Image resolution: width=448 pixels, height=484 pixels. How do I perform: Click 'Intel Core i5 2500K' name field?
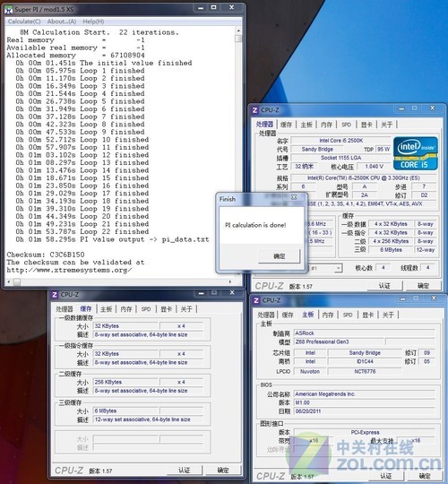click(341, 141)
